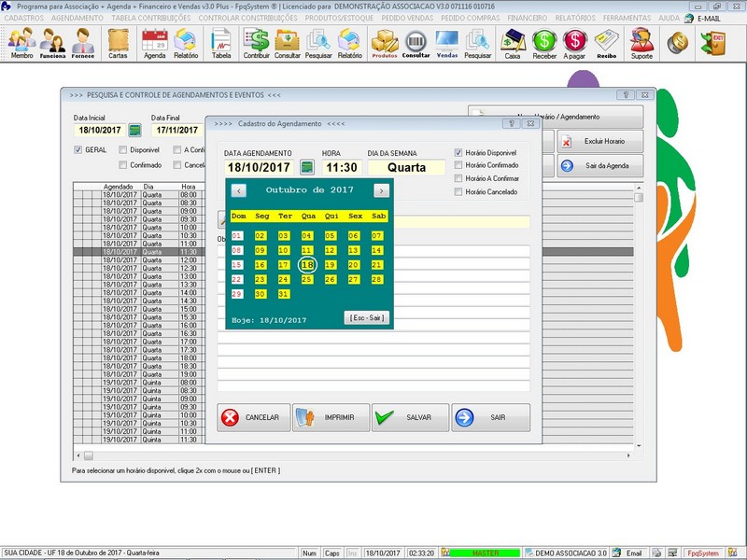This screenshot has width=747, height=560.
Task: Click scroll down arrow of schedule list
Action: (x=639, y=446)
